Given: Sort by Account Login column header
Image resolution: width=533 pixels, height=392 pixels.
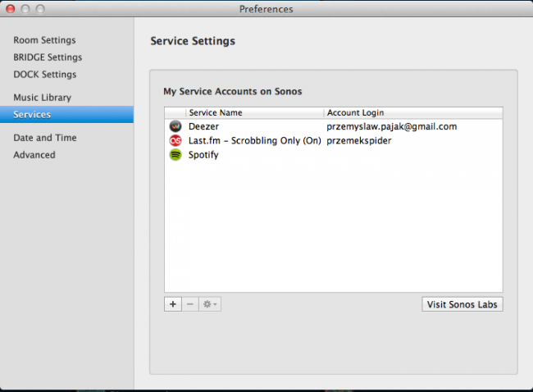Looking at the screenshot, I should pyautogui.click(x=413, y=112).
